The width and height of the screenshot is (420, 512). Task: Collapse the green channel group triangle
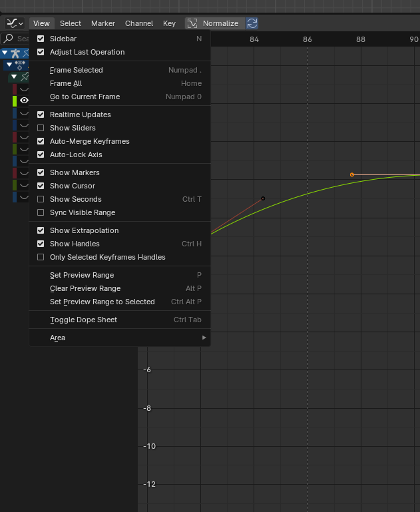(14, 77)
